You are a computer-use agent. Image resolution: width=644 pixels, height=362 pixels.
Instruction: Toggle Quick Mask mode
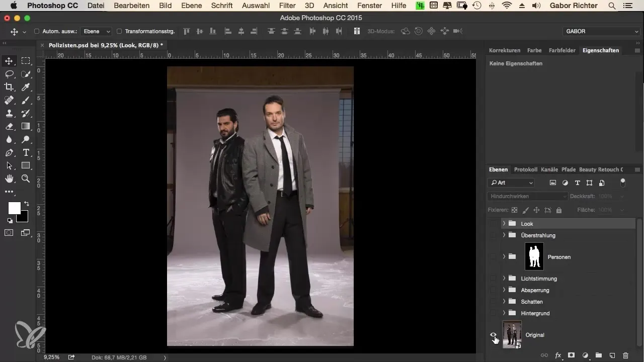tap(9, 232)
